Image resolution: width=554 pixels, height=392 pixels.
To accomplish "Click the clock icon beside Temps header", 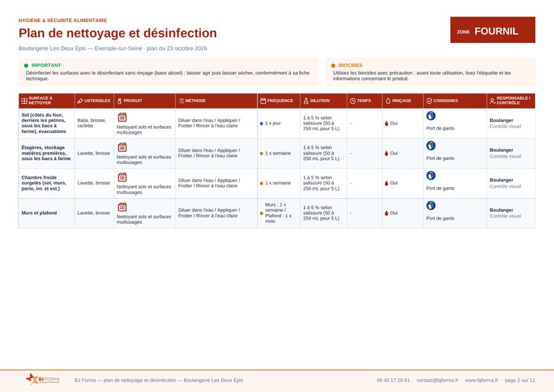I will (352, 100).
